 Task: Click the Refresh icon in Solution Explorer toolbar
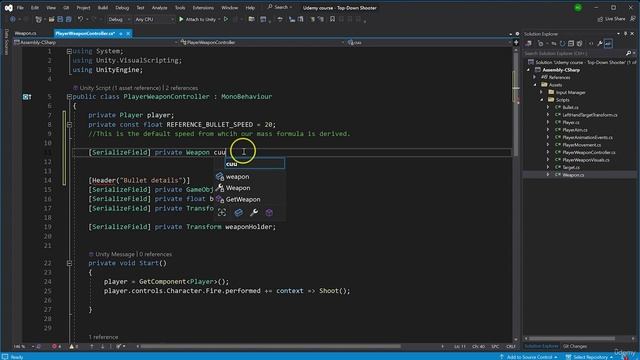(x=562, y=44)
